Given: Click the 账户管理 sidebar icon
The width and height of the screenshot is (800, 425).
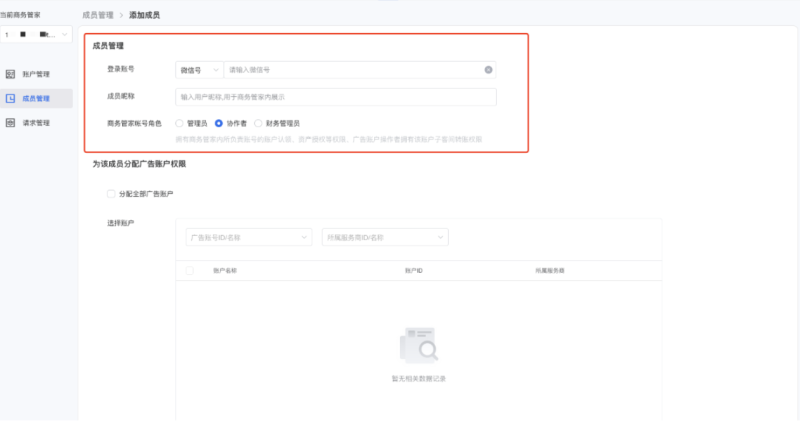Looking at the screenshot, I should [10, 74].
